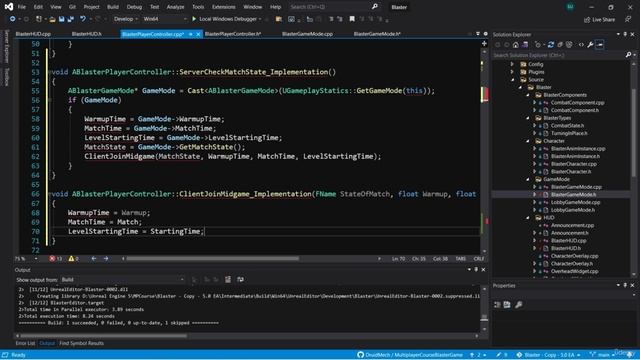Click the Properties panel wrench icon
640x360 pixels.
[519, 304]
